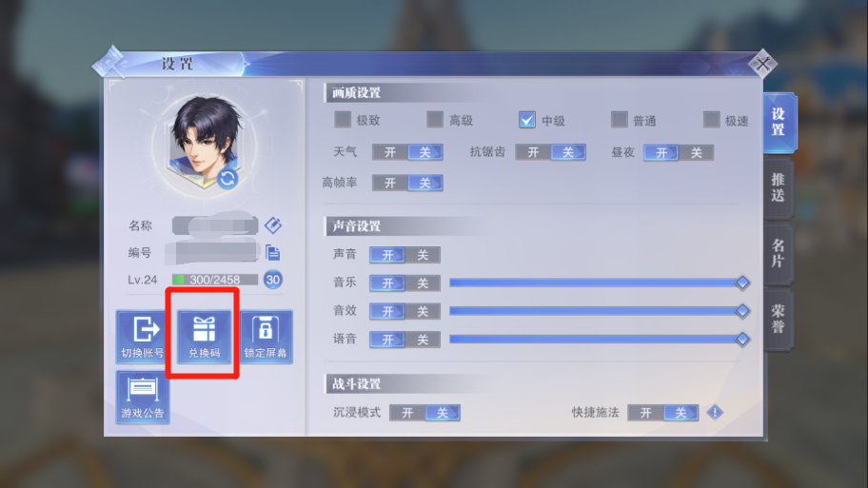Enable 高帧率 high frame rate 开
868x488 pixels.
[x=390, y=183]
